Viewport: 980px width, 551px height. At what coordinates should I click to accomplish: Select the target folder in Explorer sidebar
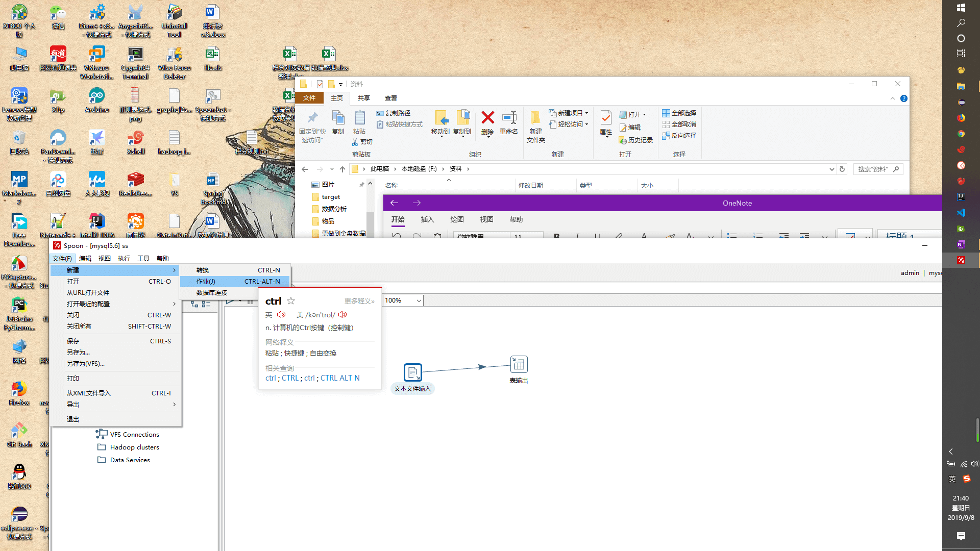click(331, 197)
